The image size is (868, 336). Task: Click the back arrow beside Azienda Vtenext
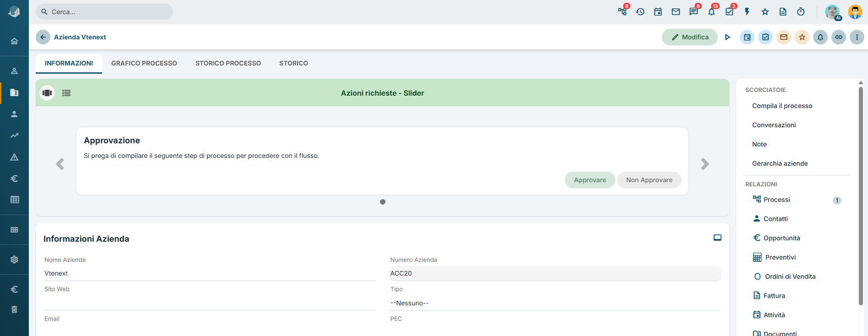[43, 37]
